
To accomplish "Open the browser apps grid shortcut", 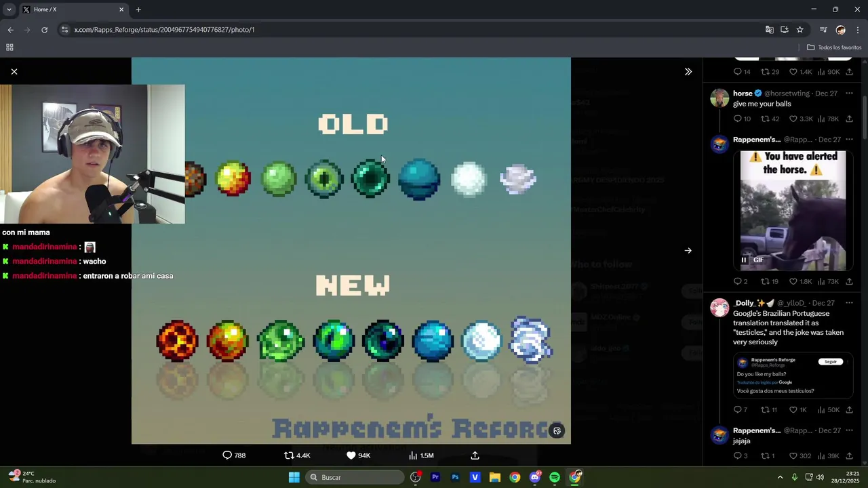I will pos(9,47).
